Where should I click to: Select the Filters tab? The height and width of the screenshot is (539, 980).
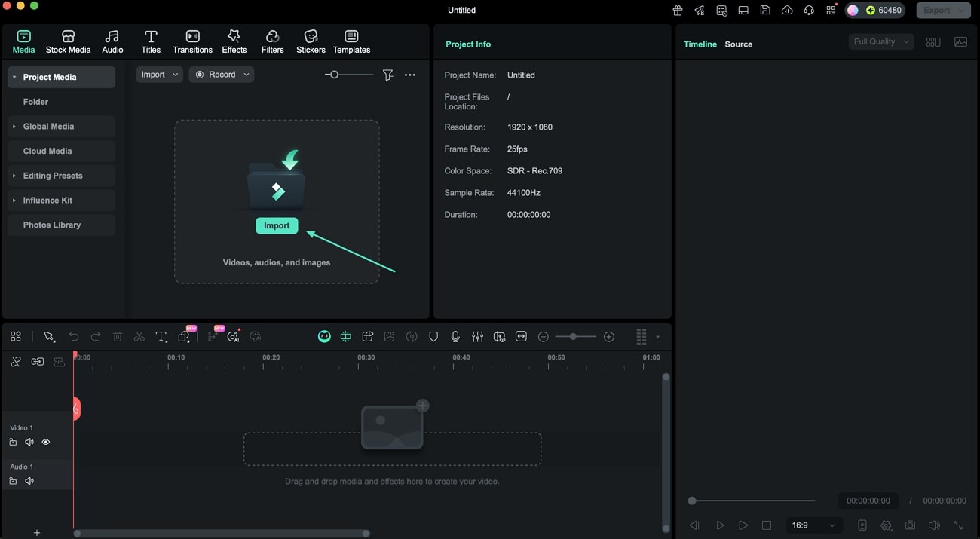point(272,41)
